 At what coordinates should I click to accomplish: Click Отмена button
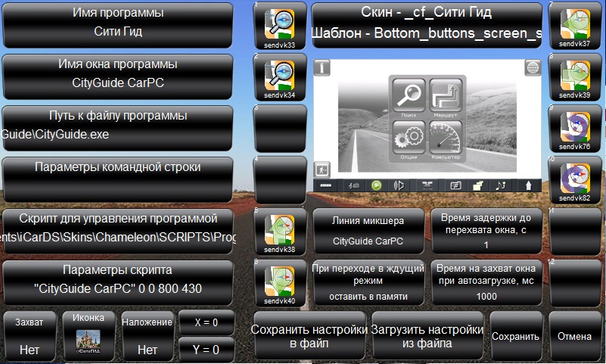[x=575, y=336]
